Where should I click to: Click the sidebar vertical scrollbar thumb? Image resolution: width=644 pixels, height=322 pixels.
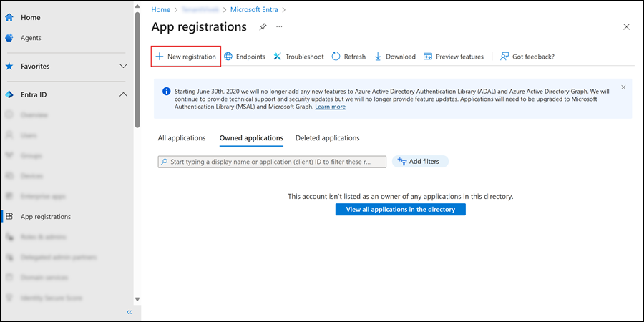pos(137,70)
